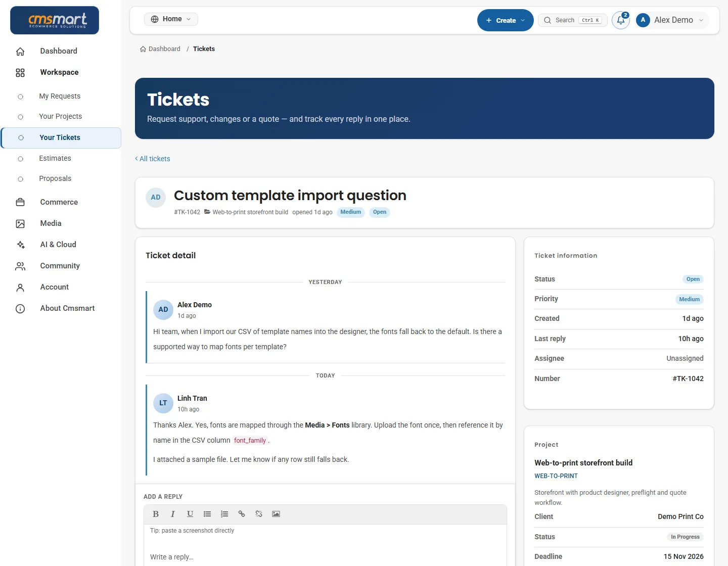
Task: Open Estimates in the sidebar
Action: (55, 158)
